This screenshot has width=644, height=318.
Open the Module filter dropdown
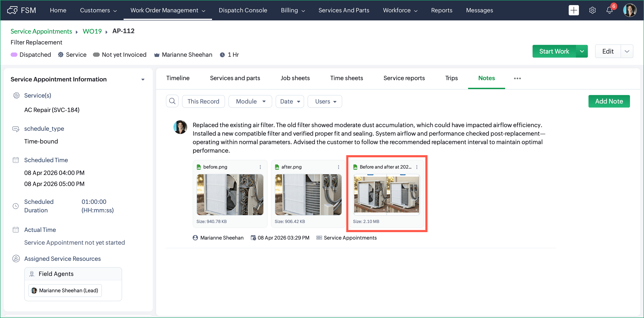click(x=250, y=101)
